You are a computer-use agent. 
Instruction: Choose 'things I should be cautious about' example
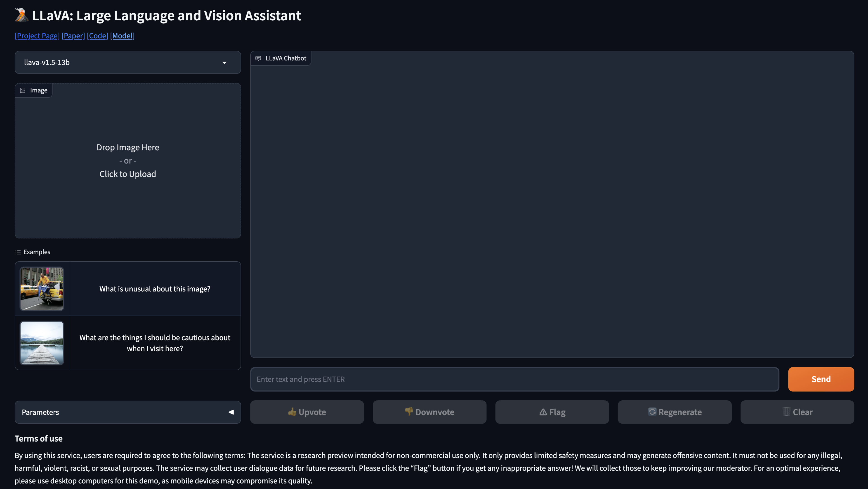click(155, 343)
